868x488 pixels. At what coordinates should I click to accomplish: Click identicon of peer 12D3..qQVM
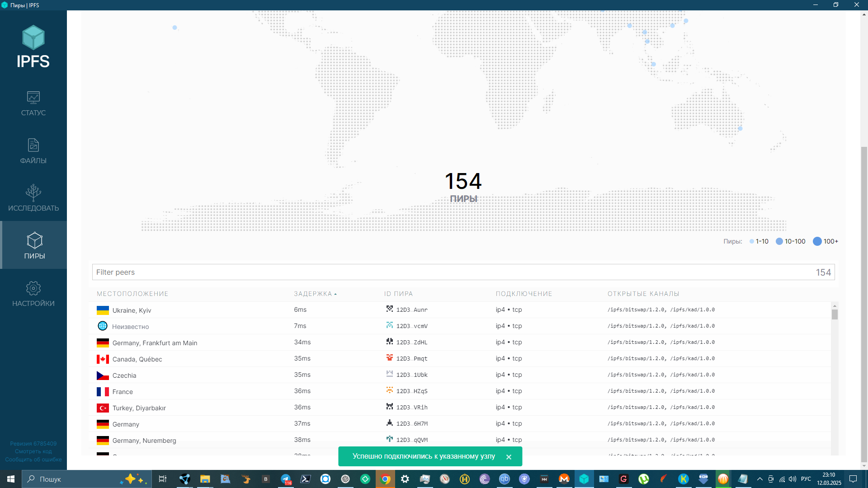click(390, 439)
